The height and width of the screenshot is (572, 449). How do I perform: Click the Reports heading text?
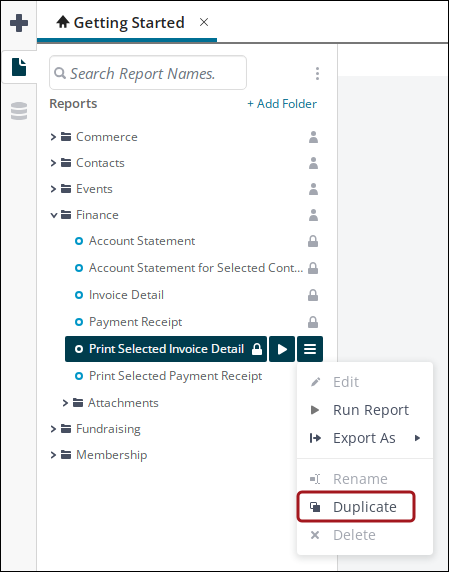[73, 104]
